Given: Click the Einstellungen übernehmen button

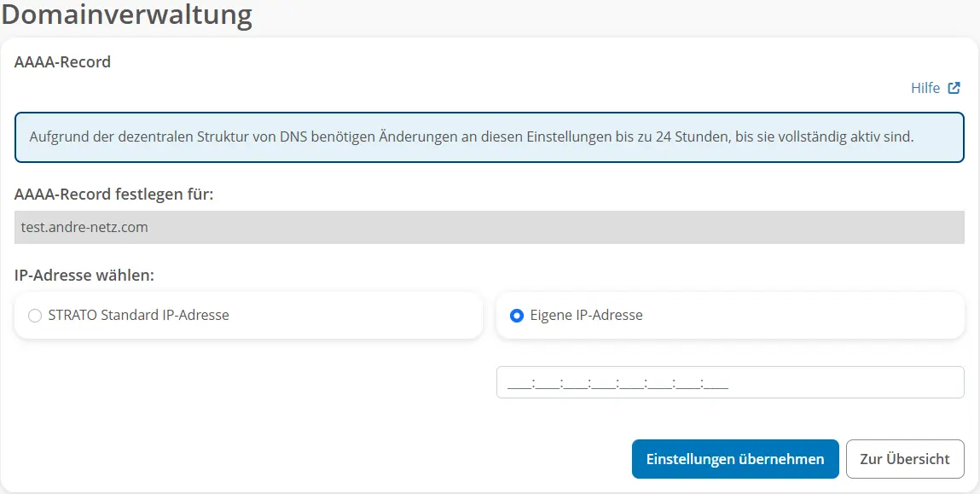Looking at the screenshot, I should click(735, 458).
